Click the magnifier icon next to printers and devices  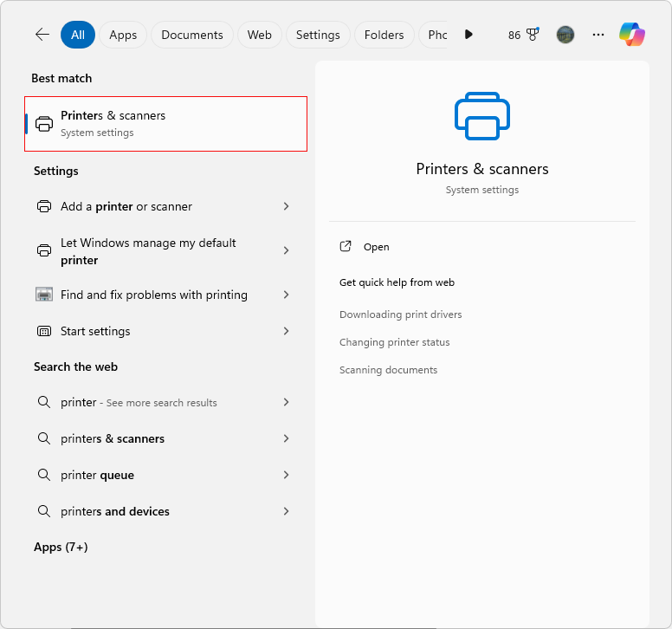point(43,510)
